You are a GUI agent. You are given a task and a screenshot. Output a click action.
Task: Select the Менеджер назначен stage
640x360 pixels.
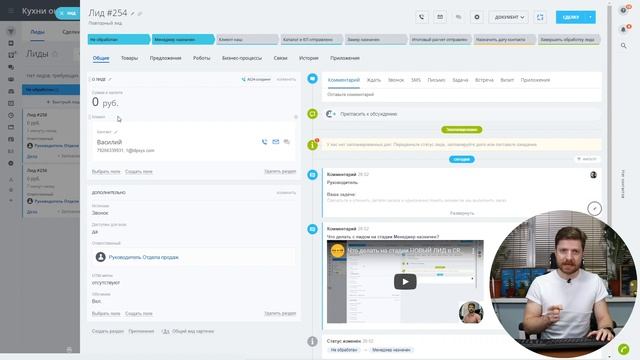click(183, 39)
